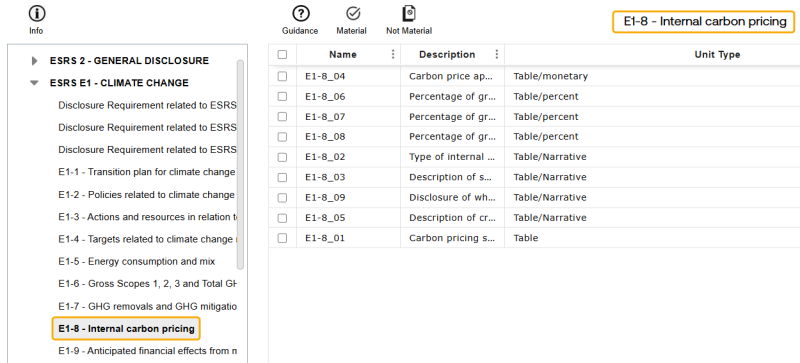This screenshot has width=800, height=363.
Task: Select E1-8 Internal carbon pricing tree item
Action: click(126, 329)
